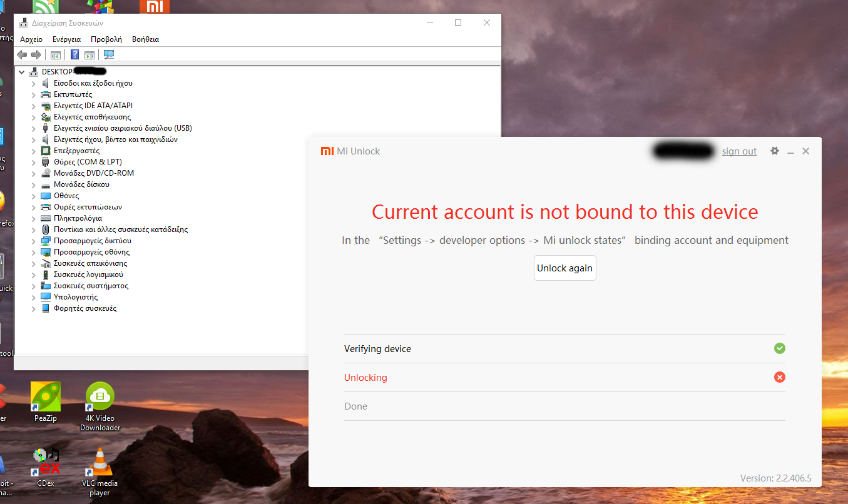Screen dimensions: 848x504
Task: Open the Αρχείο menu
Action: (x=31, y=39)
